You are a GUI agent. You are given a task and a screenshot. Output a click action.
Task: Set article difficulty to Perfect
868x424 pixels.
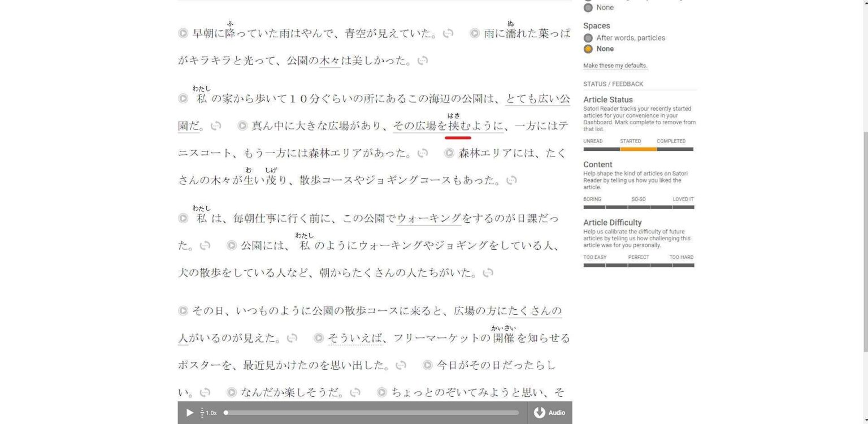click(639, 265)
